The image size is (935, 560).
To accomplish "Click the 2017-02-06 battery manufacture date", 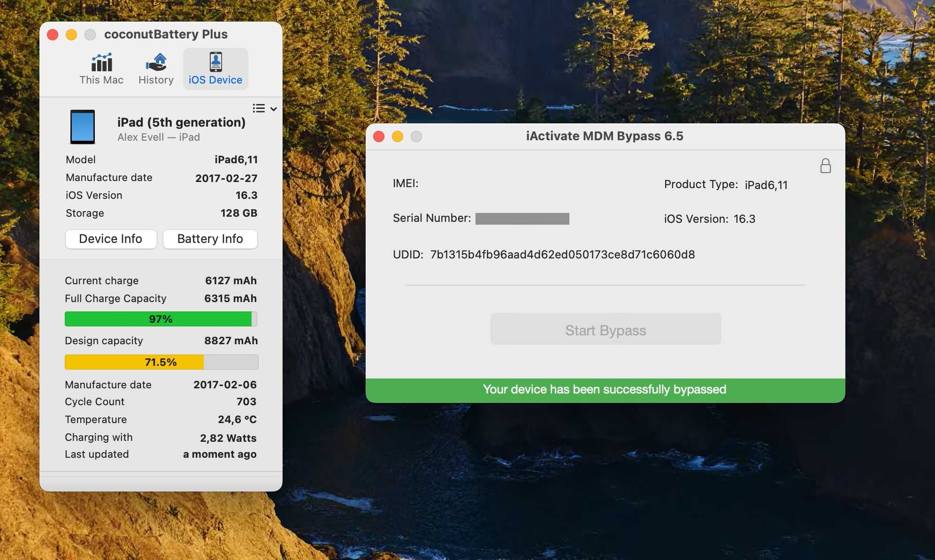I will tap(225, 385).
